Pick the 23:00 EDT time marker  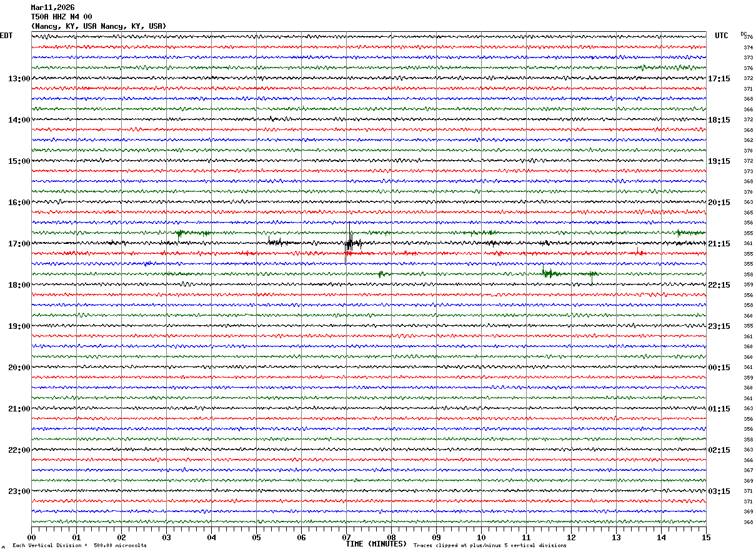[19, 491]
